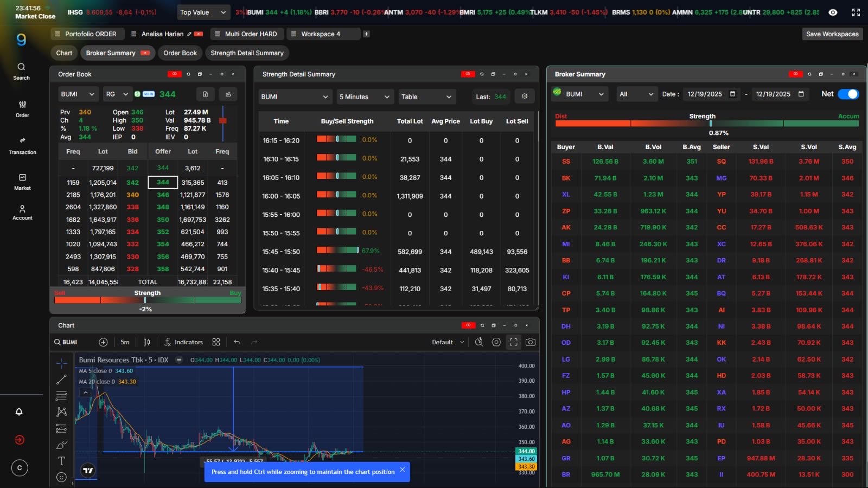Click the notification bell icon

click(x=19, y=412)
